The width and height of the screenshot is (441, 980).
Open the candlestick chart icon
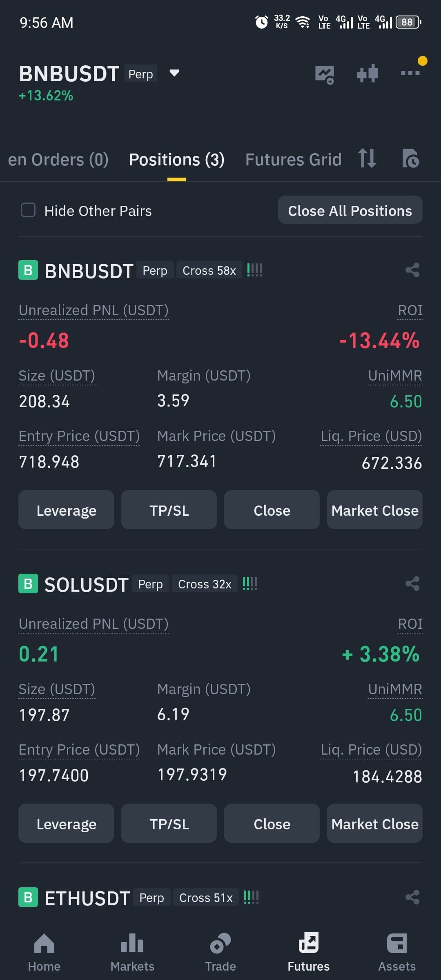(367, 73)
